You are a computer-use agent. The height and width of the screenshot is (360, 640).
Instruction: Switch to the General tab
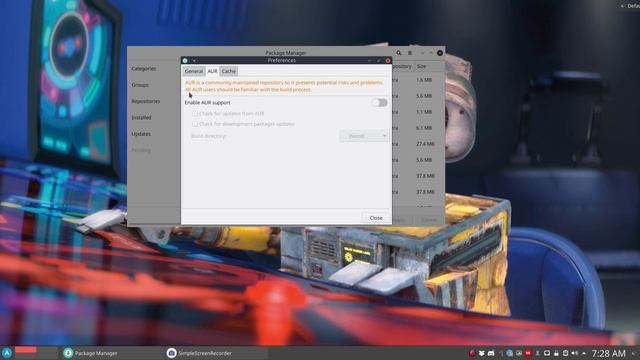193,71
